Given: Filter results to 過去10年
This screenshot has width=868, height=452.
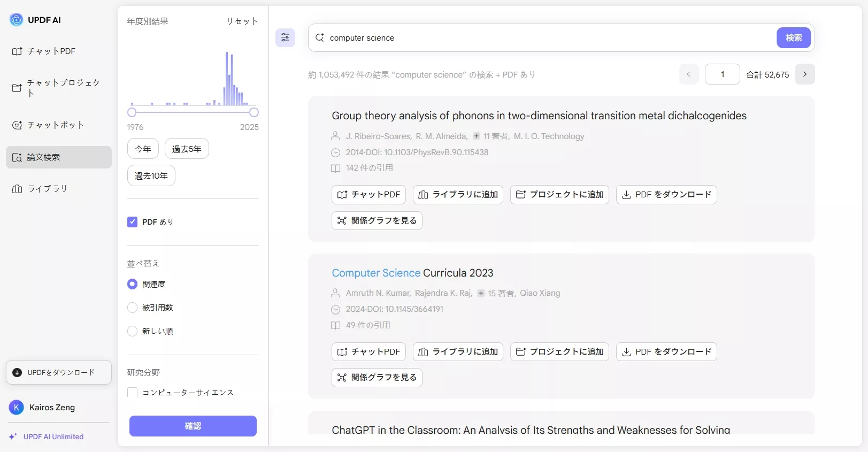Looking at the screenshot, I should (151, 175).
